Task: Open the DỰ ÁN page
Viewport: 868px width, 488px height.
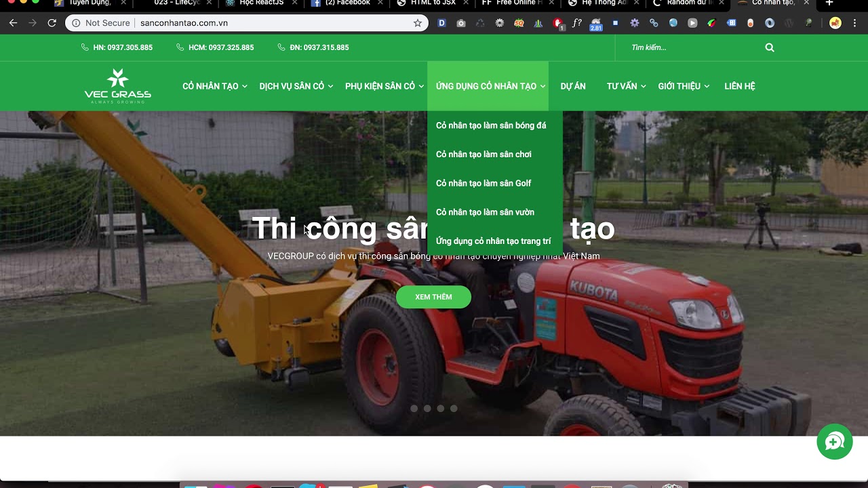Action: (x=573, y=86)
